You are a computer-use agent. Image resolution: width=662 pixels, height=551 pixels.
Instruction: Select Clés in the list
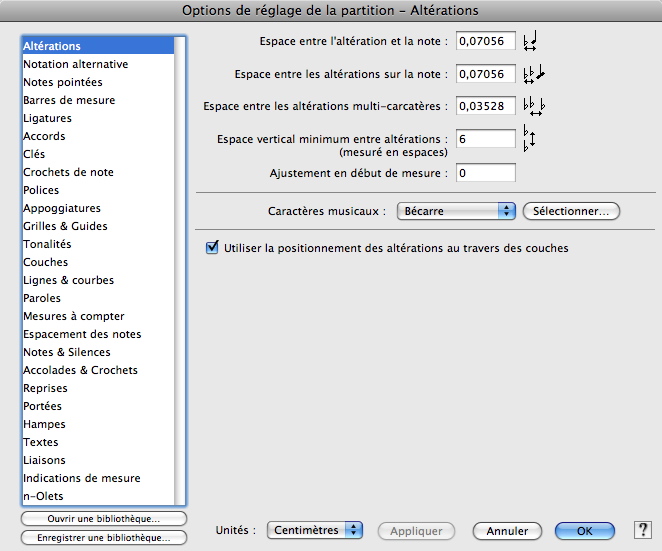tap(98, 154)
